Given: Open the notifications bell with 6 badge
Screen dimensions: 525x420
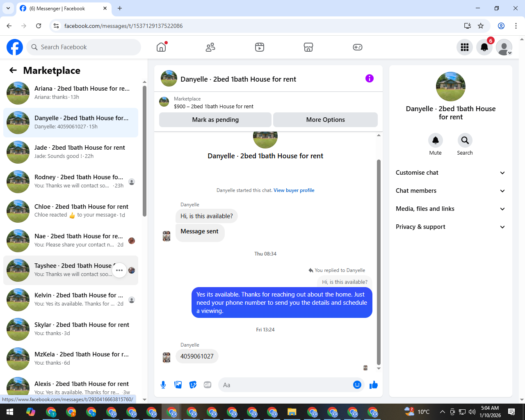Looking at the screenshot, I should pyautogui.click(x=484, y=47).
